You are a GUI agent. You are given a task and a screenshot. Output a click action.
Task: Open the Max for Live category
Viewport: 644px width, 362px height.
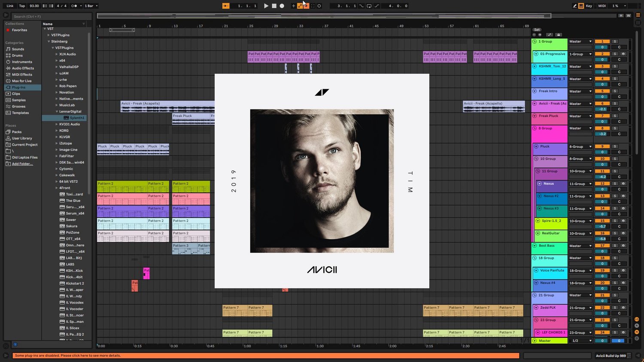(21, 81)
